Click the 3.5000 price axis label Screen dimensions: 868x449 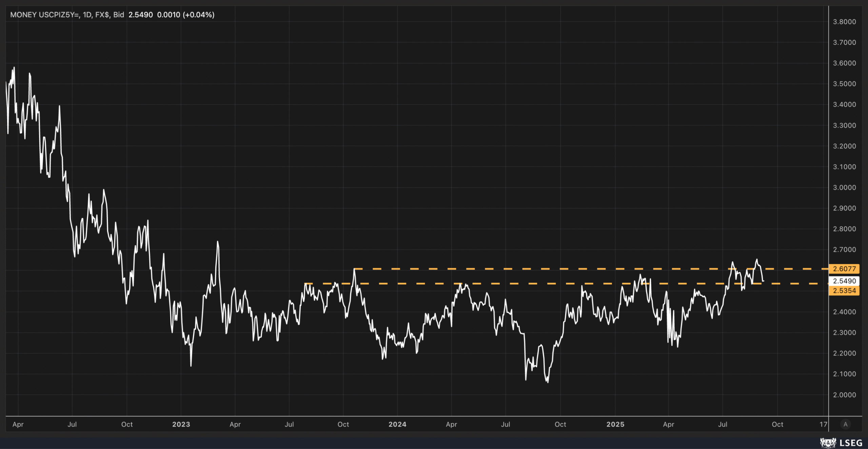pyautogui.click(x=844, y=84)
